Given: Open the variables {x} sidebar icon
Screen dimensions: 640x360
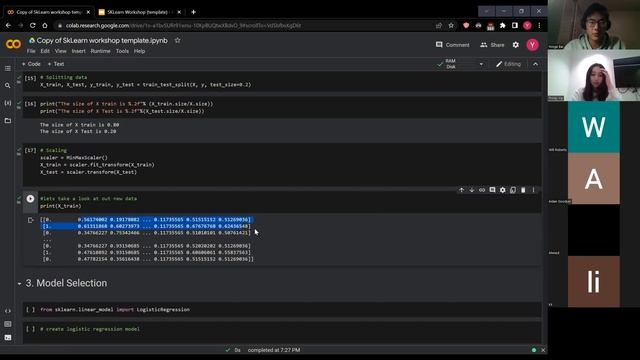Looking at the screenshot, I should [8, 103].
